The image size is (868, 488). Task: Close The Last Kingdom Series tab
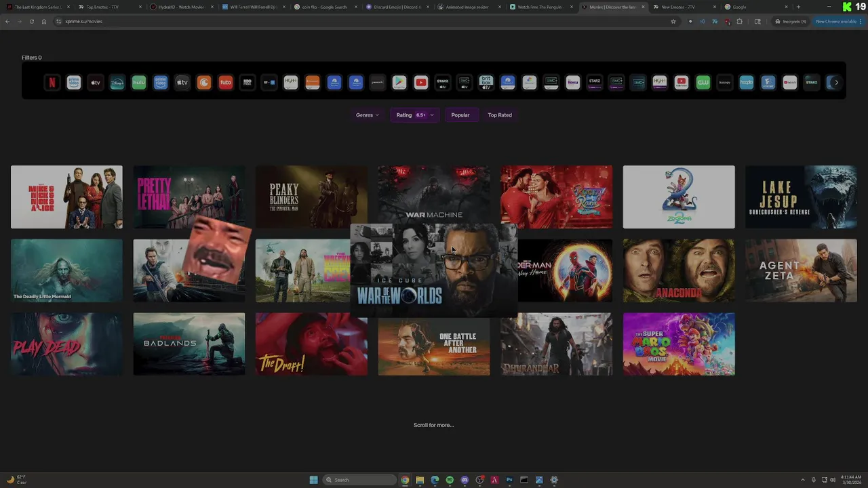68,7
